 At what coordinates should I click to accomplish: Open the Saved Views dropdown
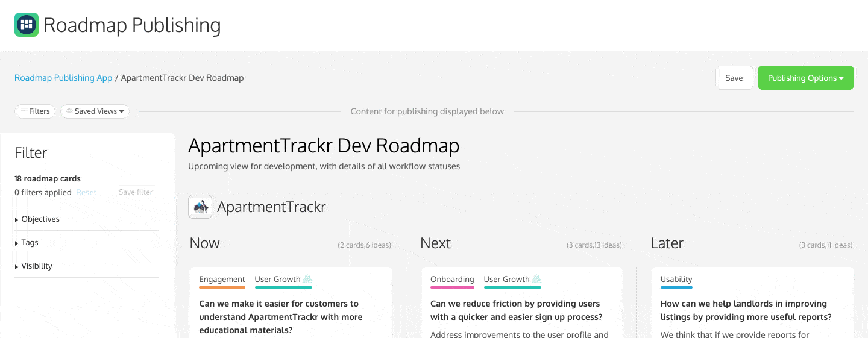pos(95,111)
